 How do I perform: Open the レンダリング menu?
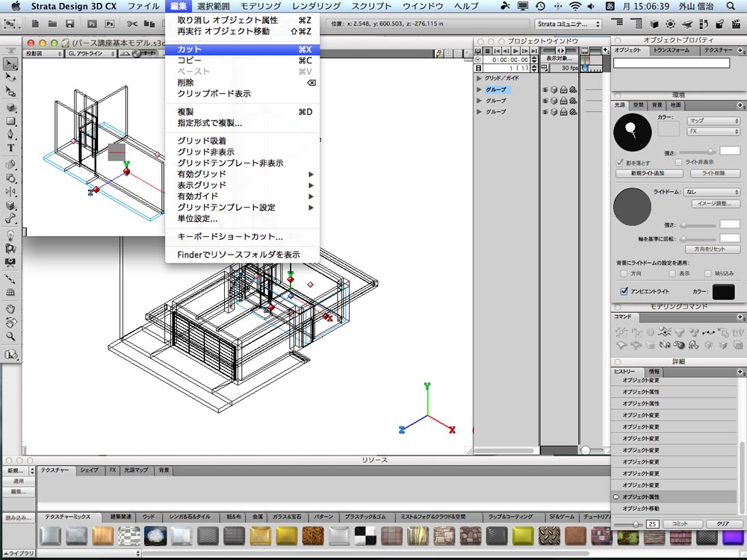coord(316,6)
